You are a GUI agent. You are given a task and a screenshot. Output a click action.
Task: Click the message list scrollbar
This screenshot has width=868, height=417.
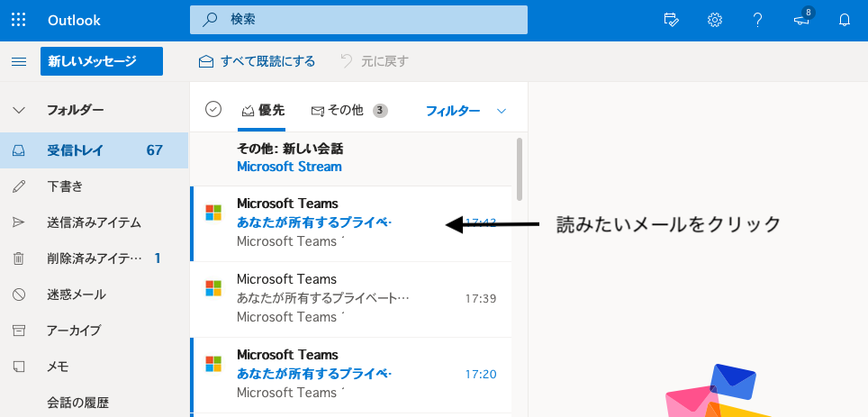coord(520,169)
